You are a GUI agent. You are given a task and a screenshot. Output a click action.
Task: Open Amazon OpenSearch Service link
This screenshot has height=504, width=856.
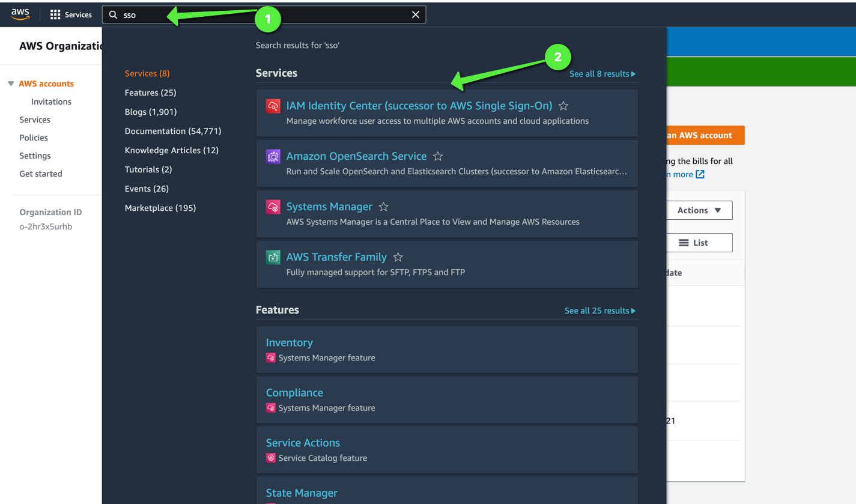coord(357,156)
